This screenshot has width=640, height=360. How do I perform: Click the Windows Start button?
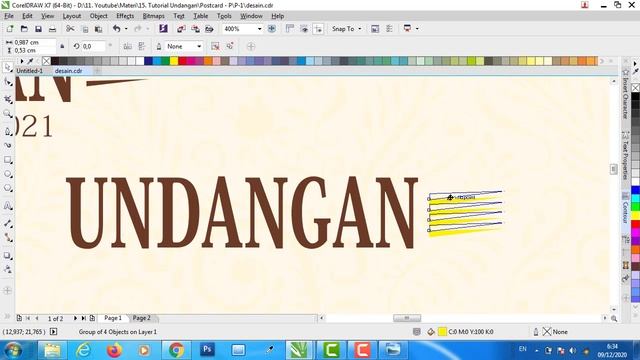click(14, 350)
